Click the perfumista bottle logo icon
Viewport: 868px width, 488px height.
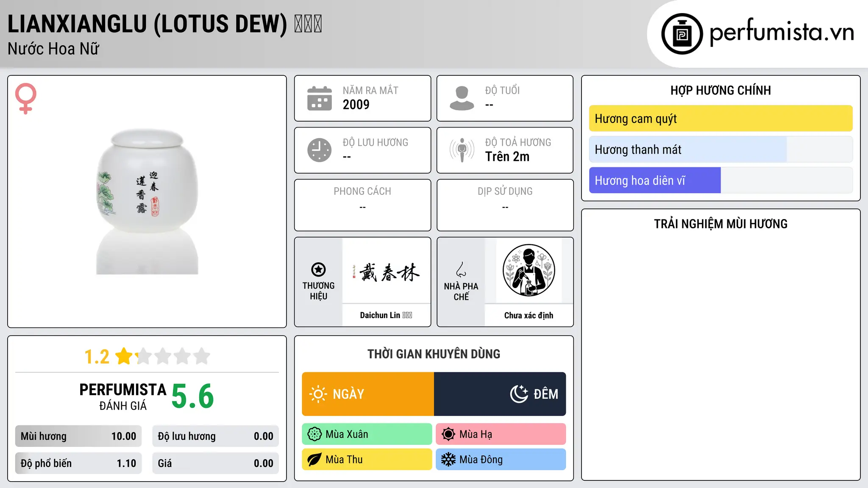(x=682, y=34)
